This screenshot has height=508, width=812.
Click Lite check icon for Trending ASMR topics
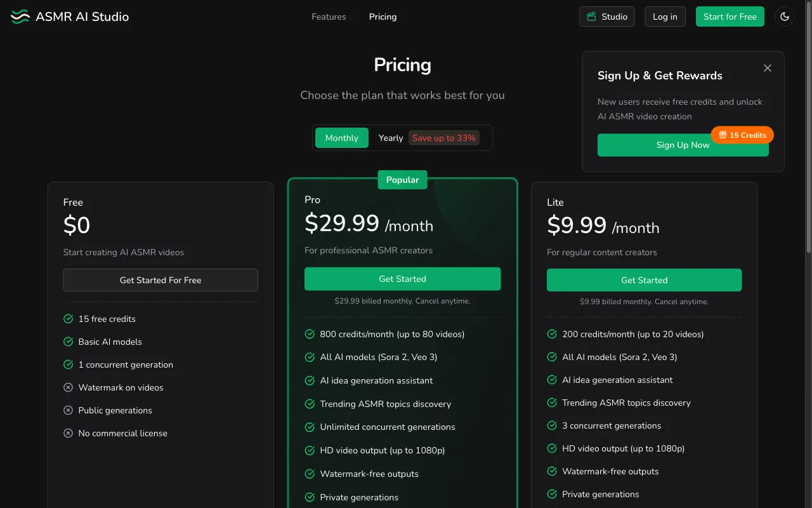pyautogui.click(x=552, y=403)
